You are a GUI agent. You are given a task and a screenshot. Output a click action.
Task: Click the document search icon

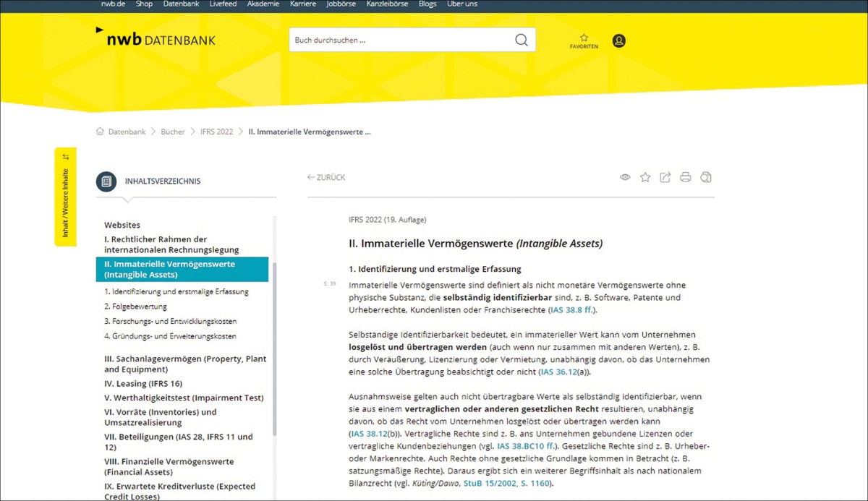coord(706,178)
